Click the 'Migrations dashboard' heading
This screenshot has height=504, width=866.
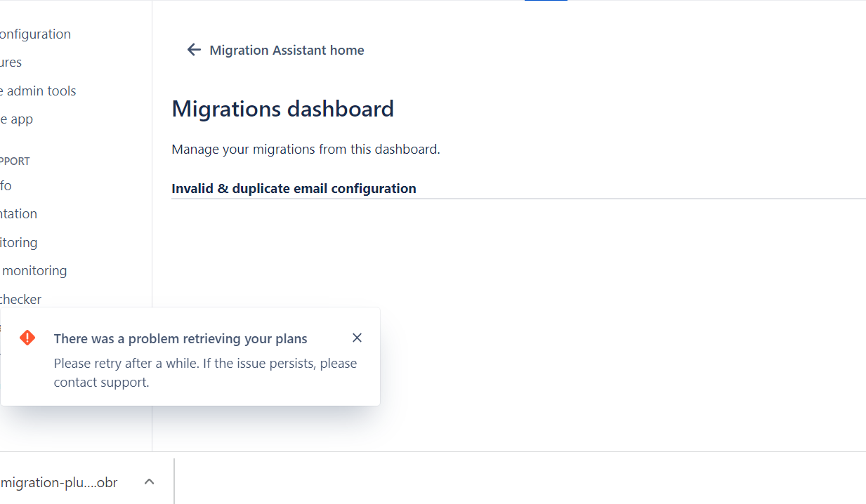pyautogui.click(x=282, y=109)
